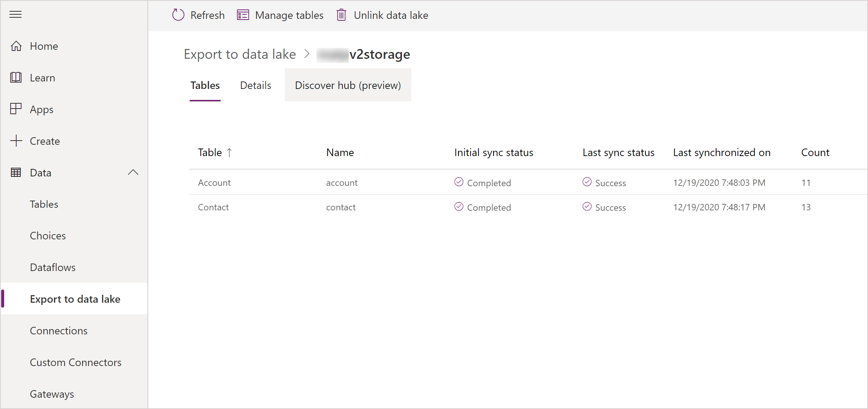Select Export to data lake menu item
868x409 pixels.
tap(76, 299)
